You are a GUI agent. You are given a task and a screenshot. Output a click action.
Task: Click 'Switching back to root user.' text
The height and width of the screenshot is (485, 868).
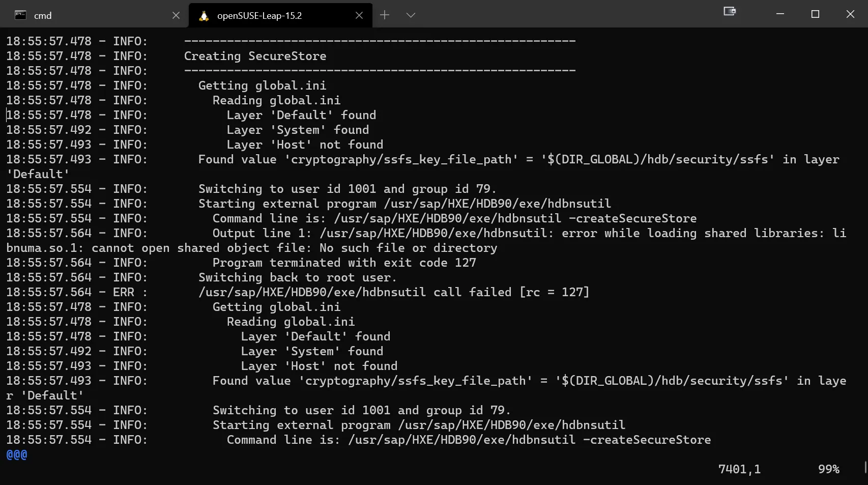click(297, 277)
